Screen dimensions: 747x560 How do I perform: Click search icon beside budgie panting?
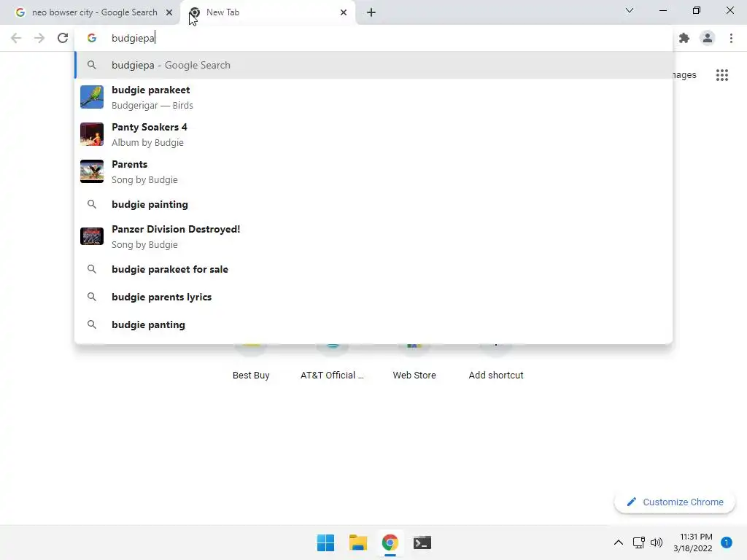click(x=92, y=324)
